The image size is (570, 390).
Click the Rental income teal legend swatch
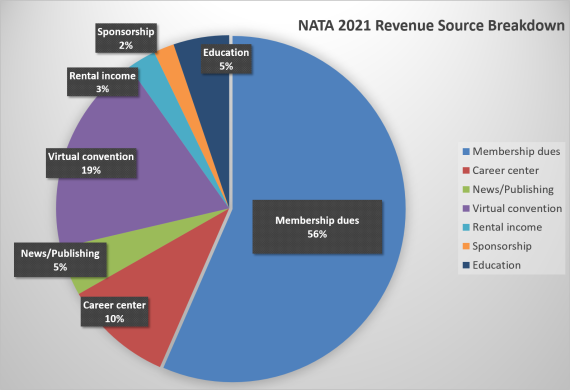466,227
